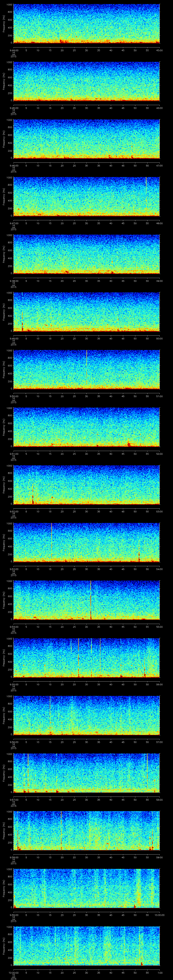Click the spectrogram panel beginning at 9:48:00

[86, 255]
